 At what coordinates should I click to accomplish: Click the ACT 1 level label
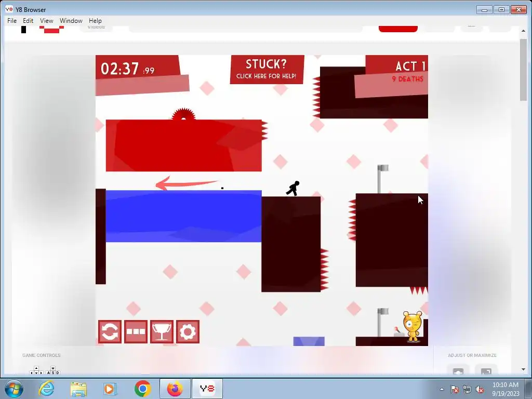click(x=410, y=66)
